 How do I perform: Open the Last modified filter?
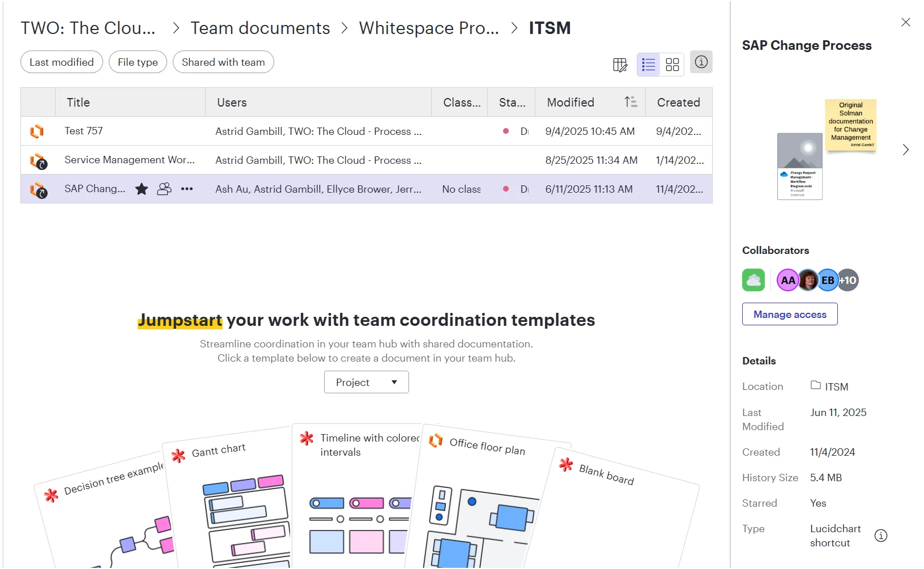(x=62, y=62)
